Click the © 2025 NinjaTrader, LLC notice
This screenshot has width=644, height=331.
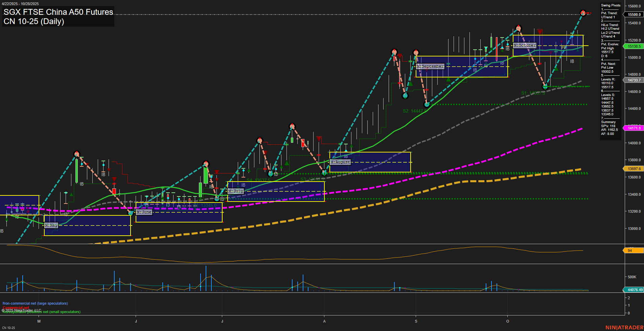tap(22, 310)
